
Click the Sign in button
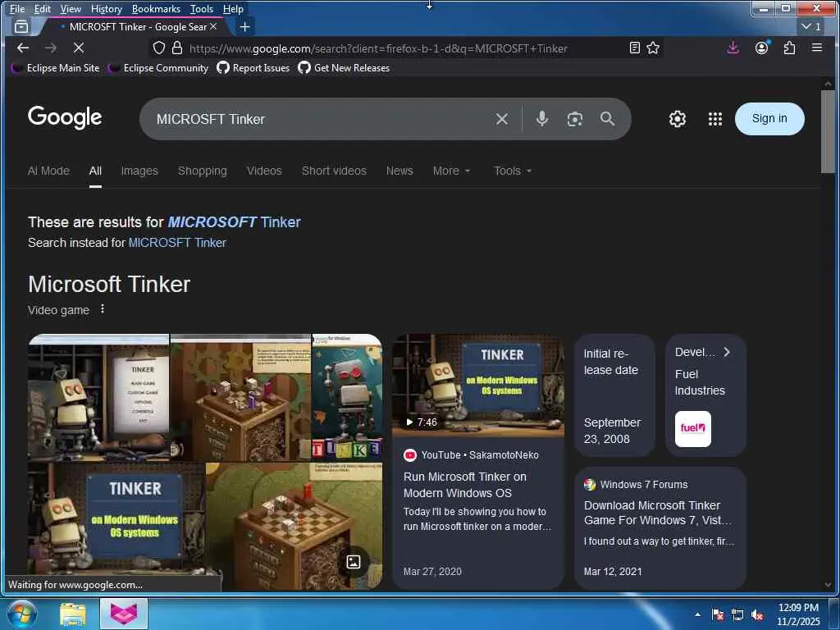pos(769,118)
